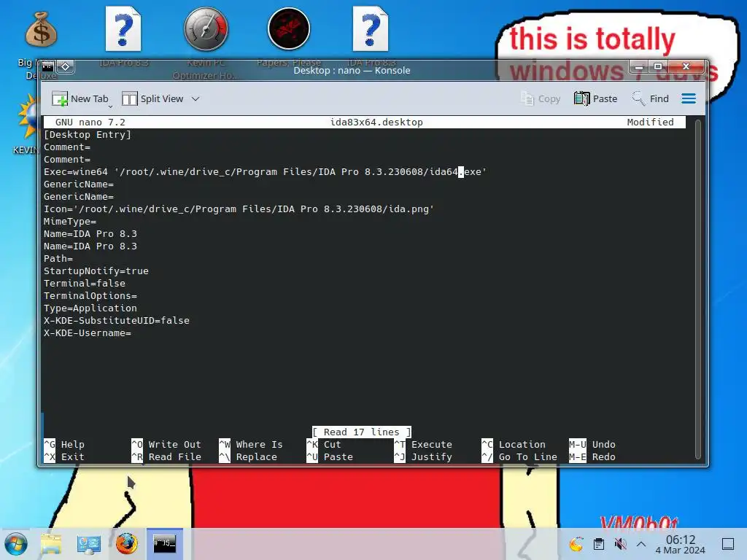Click the TerminalOptions= line

pyautogui.click(x=90, y=296)
